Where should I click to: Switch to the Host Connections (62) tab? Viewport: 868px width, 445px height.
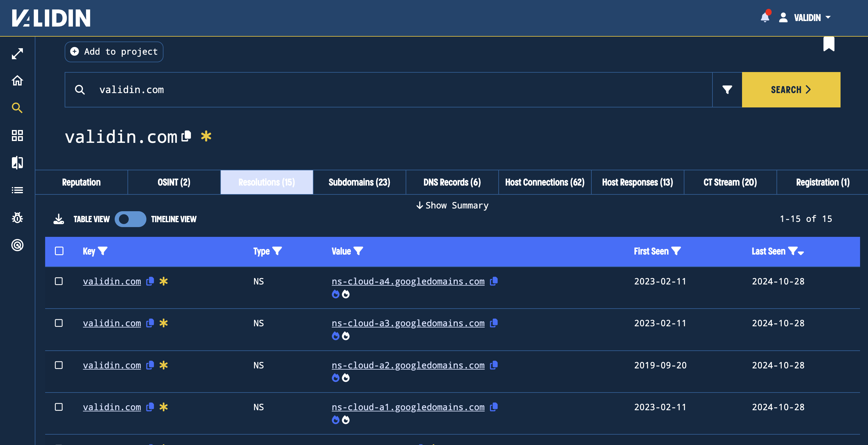(544, 182)
